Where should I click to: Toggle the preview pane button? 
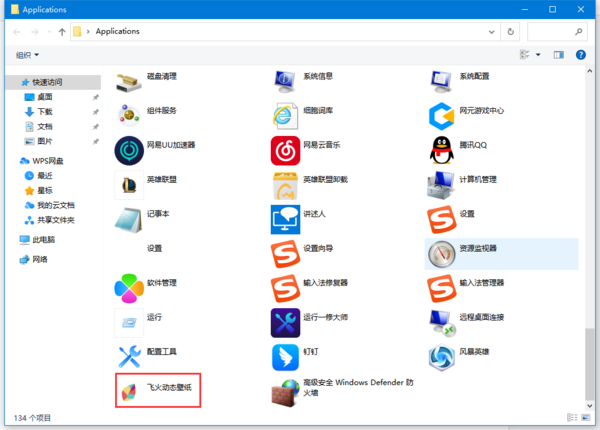558,55
